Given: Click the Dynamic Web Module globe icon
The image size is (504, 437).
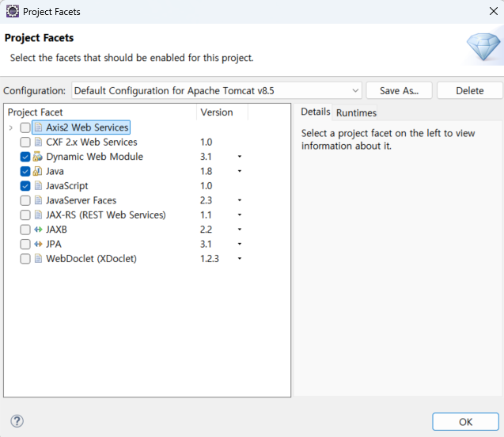Looking at the screenshot, I should click(x=38, y=157).
